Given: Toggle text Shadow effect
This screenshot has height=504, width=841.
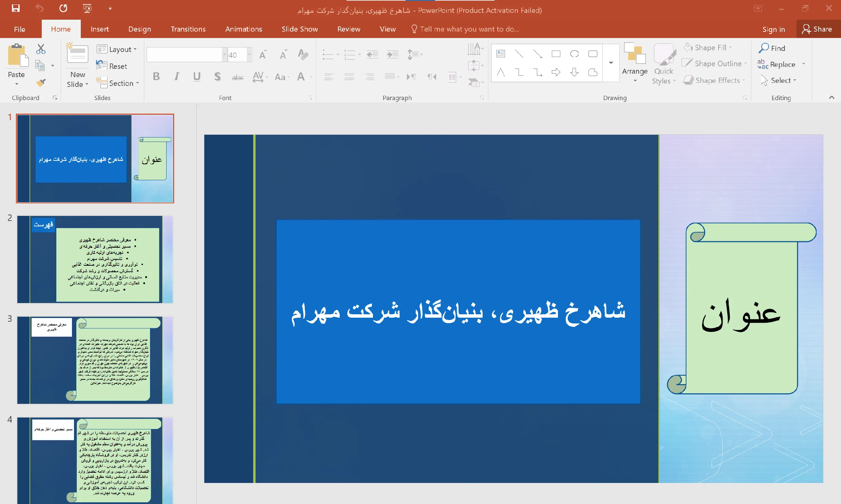Looking at the screenshot, I should pos(217,77).
